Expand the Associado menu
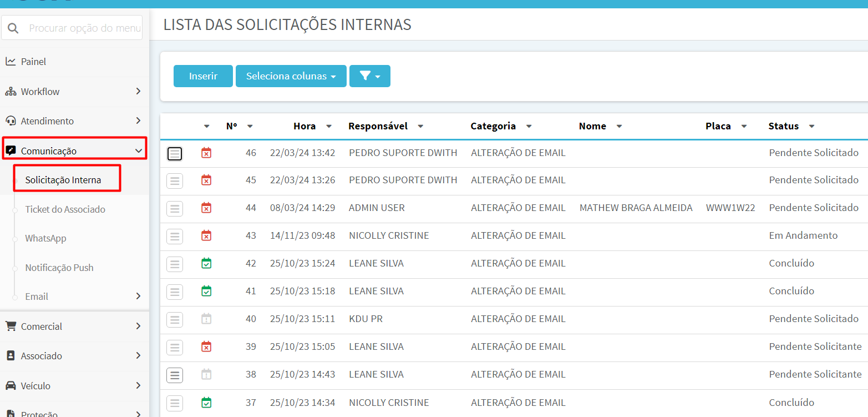This screenshot has width=868, height=417. pos(74,356)
